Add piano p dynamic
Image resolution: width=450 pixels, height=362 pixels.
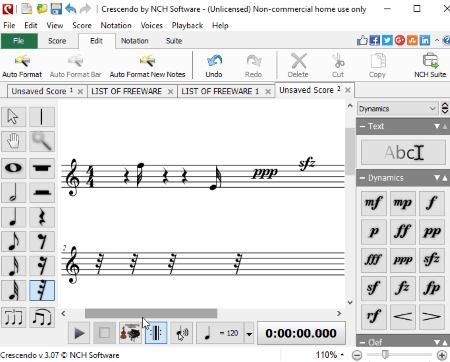[374, 232]
